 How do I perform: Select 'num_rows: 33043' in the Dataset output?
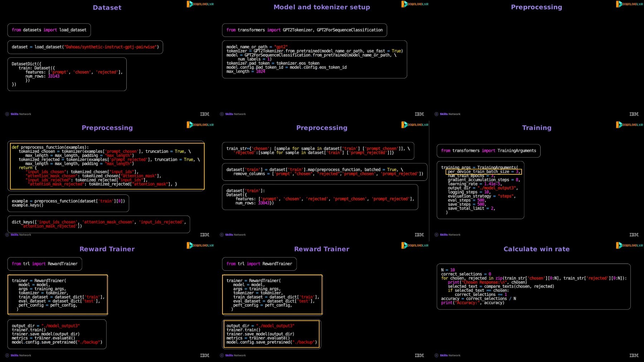pyautogui.click(x=254, y=203)
